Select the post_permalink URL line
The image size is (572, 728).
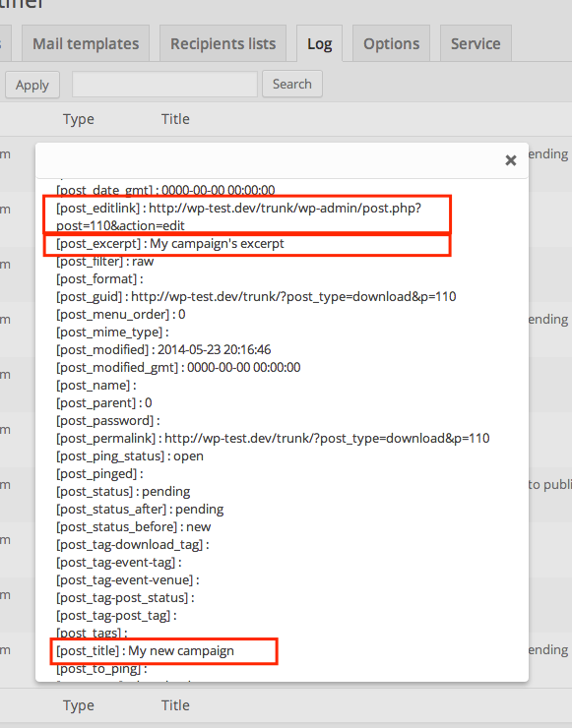pos(273,439)
